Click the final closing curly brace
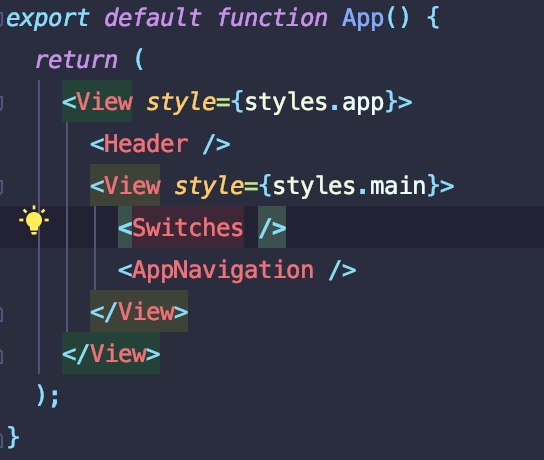This screenshot has height=460, width=544. tap(13, 437)
